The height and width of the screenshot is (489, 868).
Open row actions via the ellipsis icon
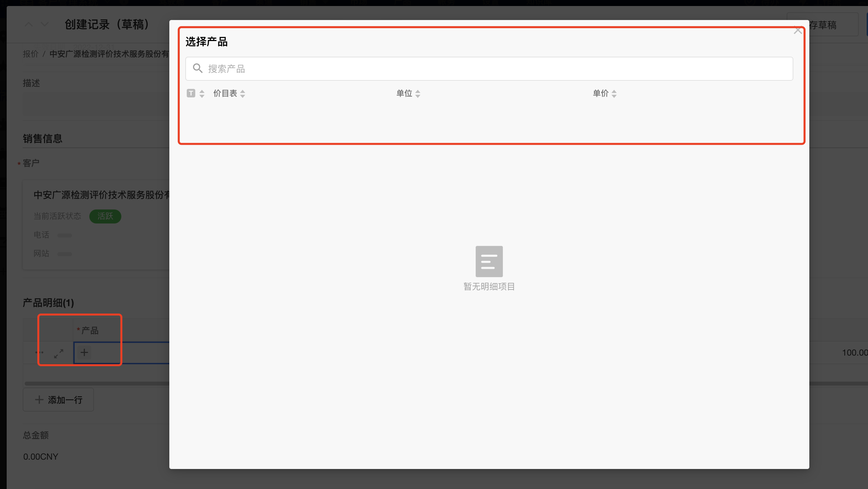coord(39,353)
